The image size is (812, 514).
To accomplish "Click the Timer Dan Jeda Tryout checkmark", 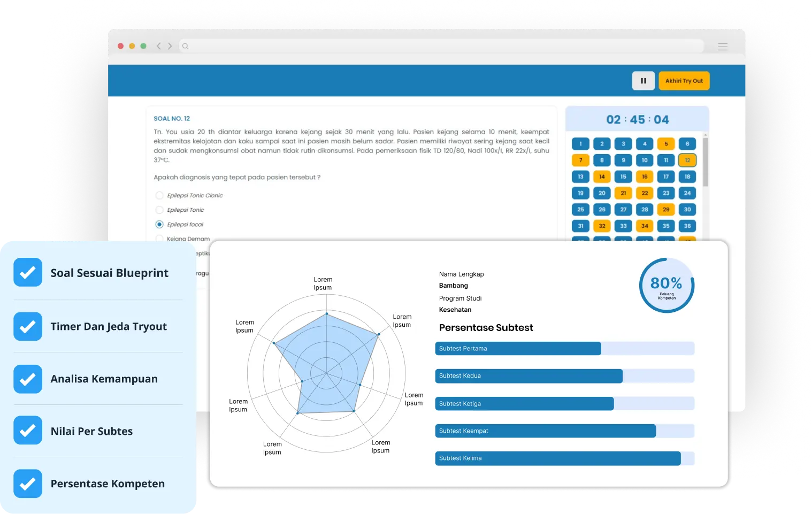I will 28,326.
